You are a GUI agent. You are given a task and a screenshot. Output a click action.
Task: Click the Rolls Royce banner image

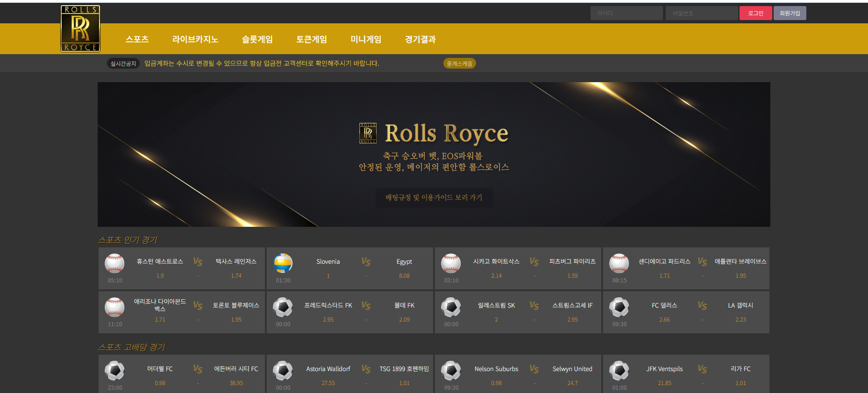coord(434,154)
